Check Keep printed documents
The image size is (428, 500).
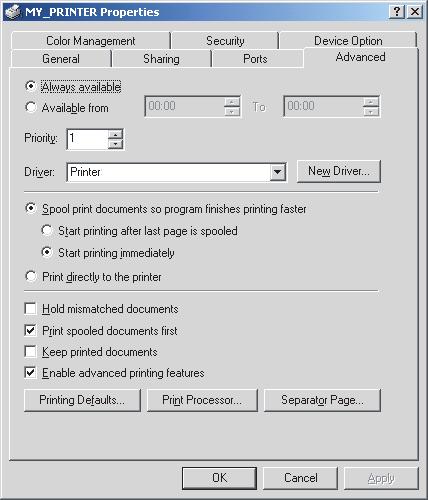[x=30, y=352]
